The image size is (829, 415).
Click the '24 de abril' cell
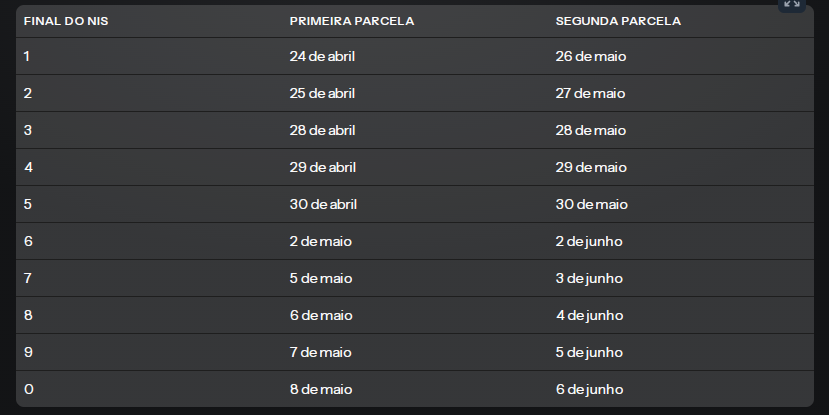click(322, 56)
